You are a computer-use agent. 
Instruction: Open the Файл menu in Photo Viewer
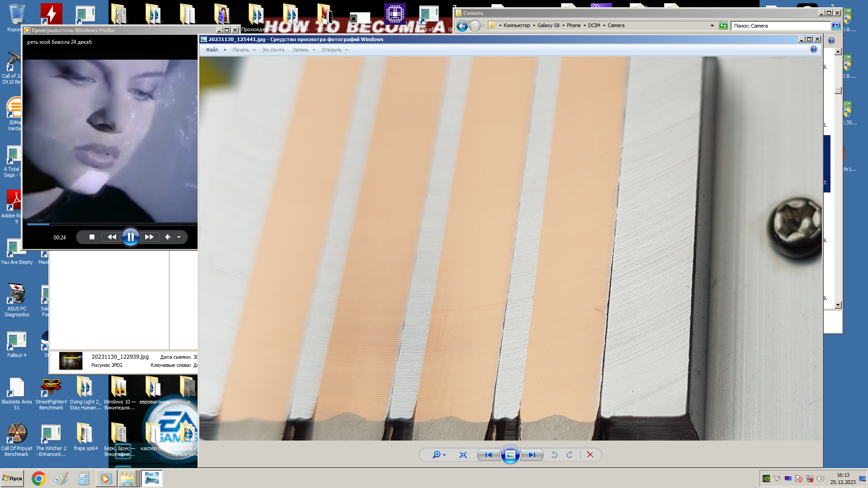(212, 50)
